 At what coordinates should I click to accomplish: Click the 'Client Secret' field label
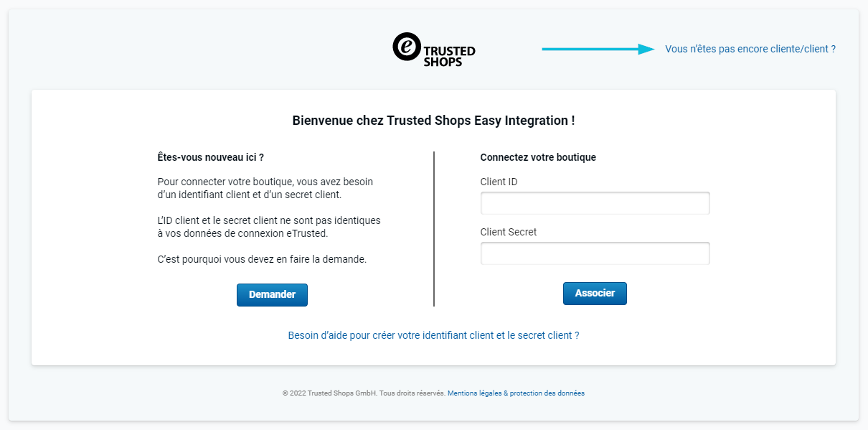pos(508,232)
